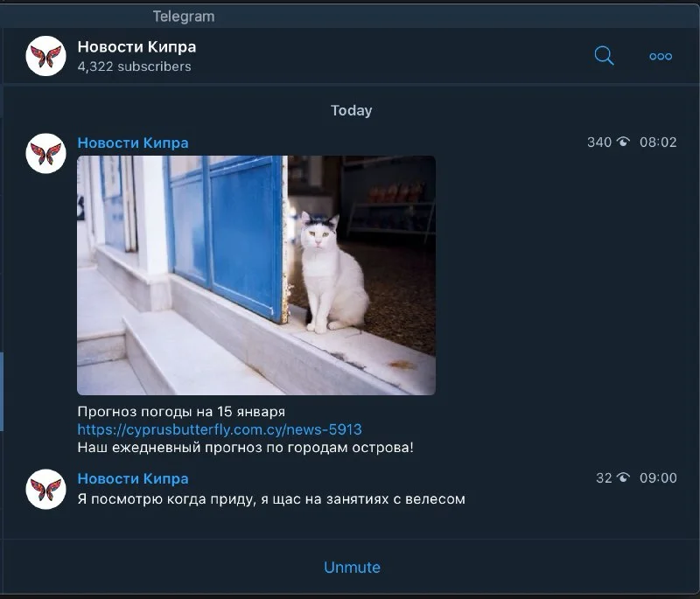Open the white cat photo

[x=255, y=275]
